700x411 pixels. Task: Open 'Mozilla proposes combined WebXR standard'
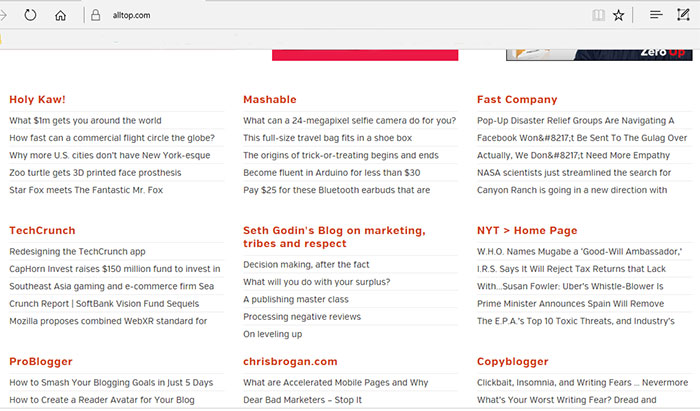tap(108, 321)
